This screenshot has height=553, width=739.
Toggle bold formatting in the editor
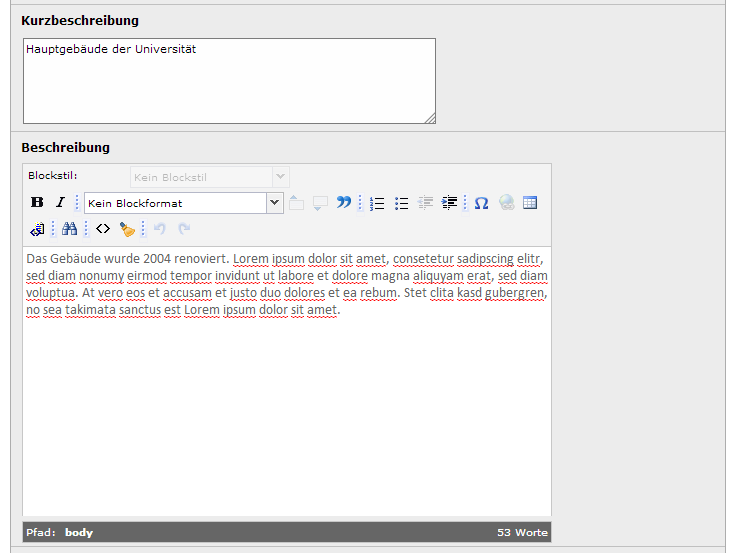pos(38,203)
